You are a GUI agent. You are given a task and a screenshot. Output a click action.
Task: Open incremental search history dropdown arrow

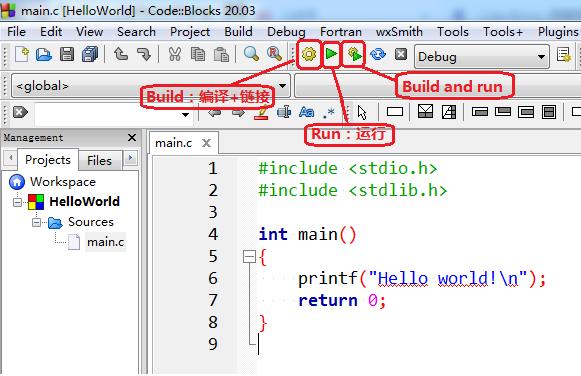tap(185, 115)
